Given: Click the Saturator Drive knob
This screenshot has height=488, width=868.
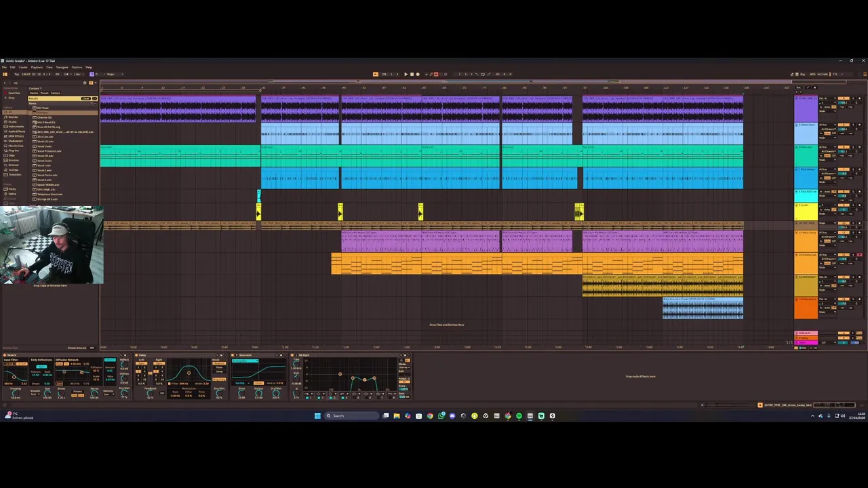Looking at the screenshot, I should [241, 393].
